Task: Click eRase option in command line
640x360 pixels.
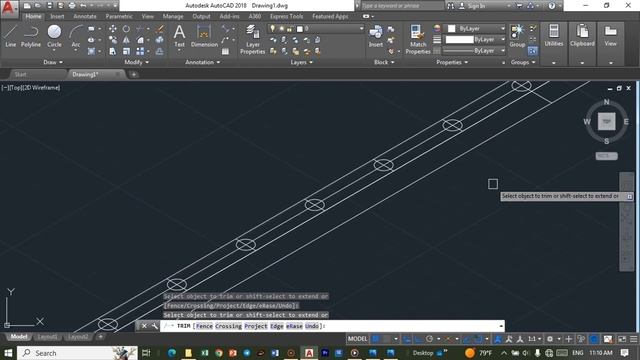Action: [294, 326]
